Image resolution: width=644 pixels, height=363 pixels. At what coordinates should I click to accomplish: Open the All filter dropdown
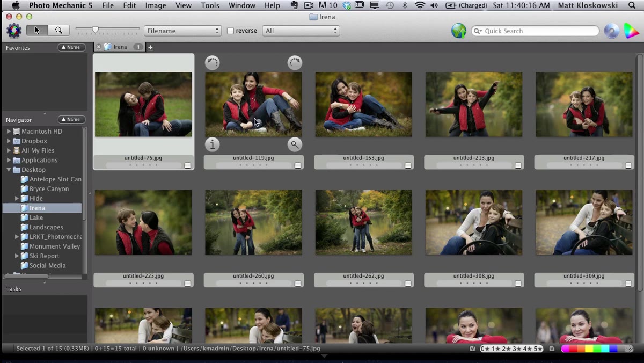pos(301,31)
